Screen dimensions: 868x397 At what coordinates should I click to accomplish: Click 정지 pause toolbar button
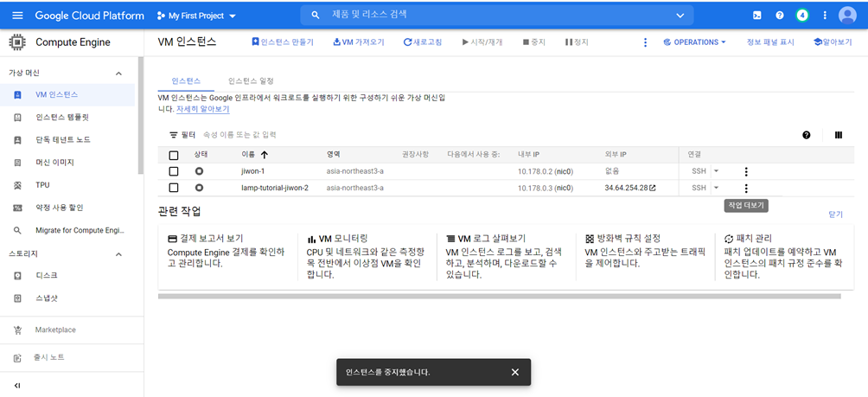(x=577, y=42)
